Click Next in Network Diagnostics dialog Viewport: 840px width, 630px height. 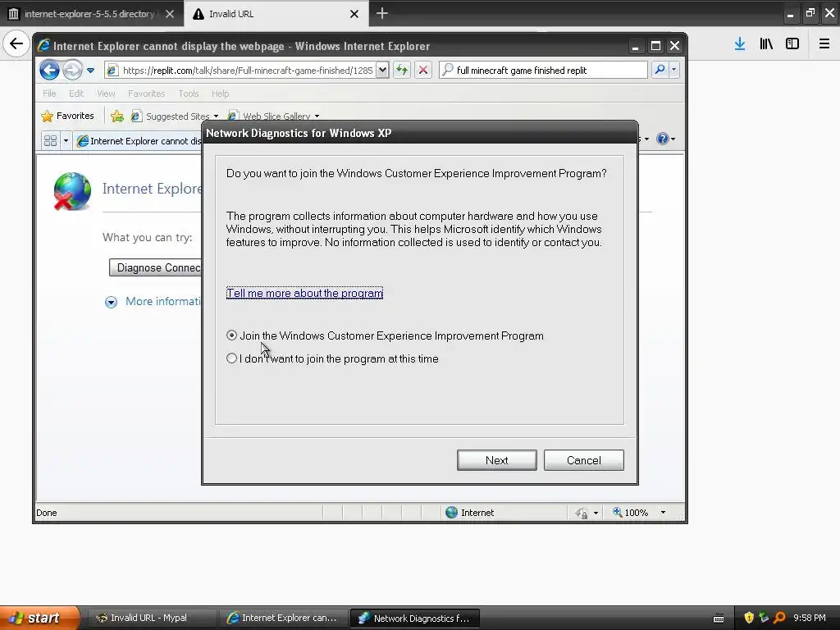coord(496,460)
